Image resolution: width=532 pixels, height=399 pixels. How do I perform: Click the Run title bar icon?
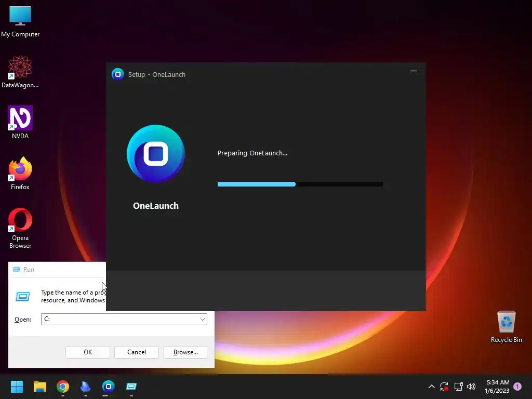pyautogui.click(x=16, y=270)
